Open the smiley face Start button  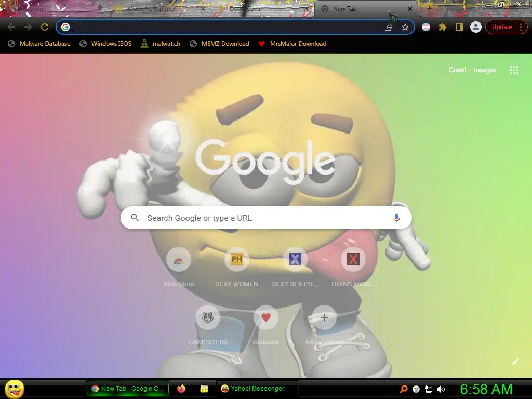(15, 389)
